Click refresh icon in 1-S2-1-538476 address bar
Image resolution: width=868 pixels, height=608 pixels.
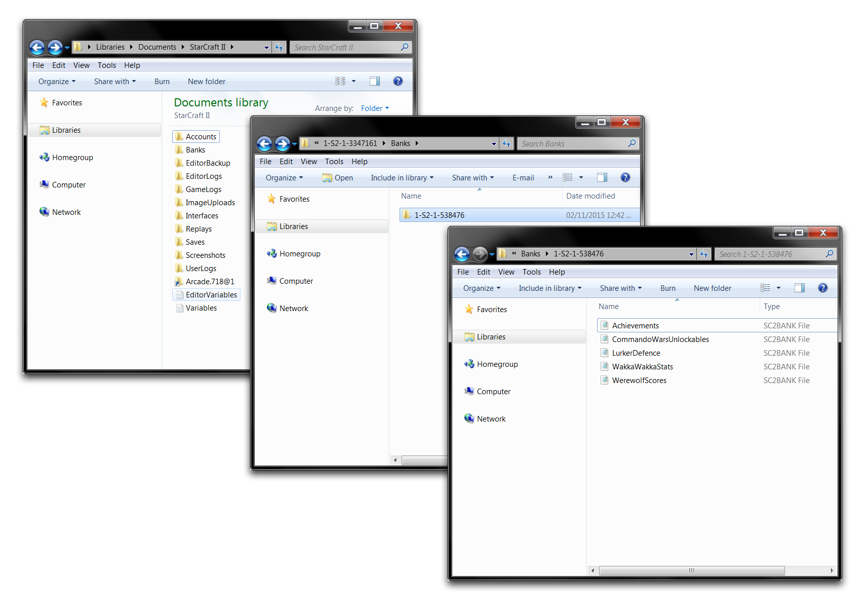704,254
